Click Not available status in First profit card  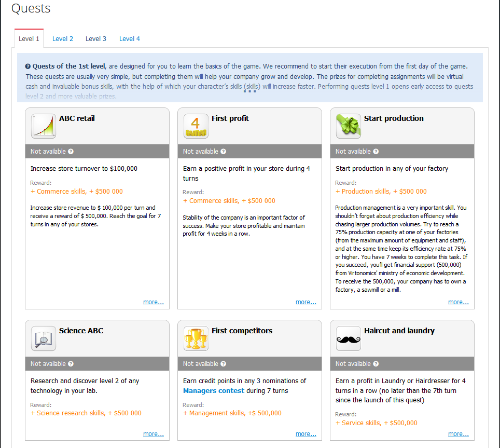pyautogui.click(x=201, y=152)
